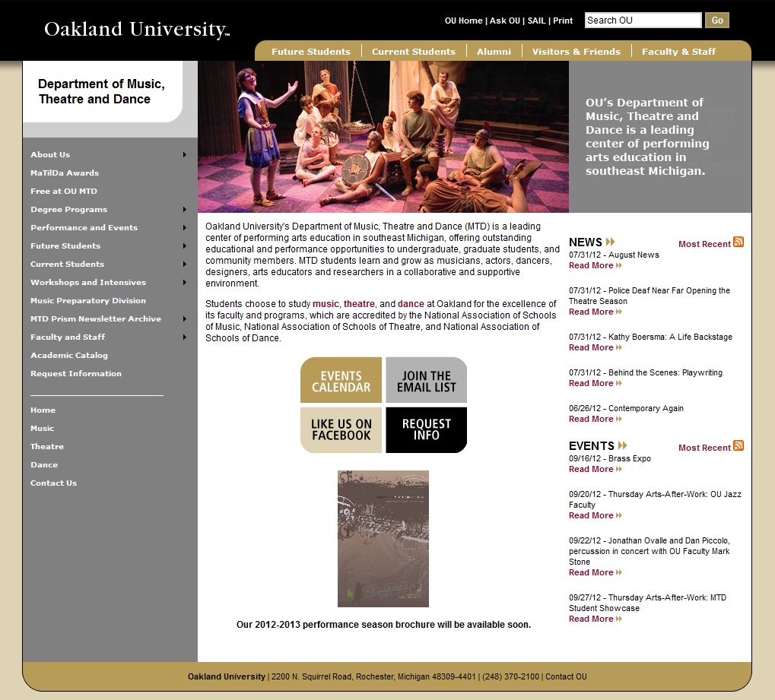Screen dimensions: 775x700
Task: Click the Oakland University logo
Action: 137,29
